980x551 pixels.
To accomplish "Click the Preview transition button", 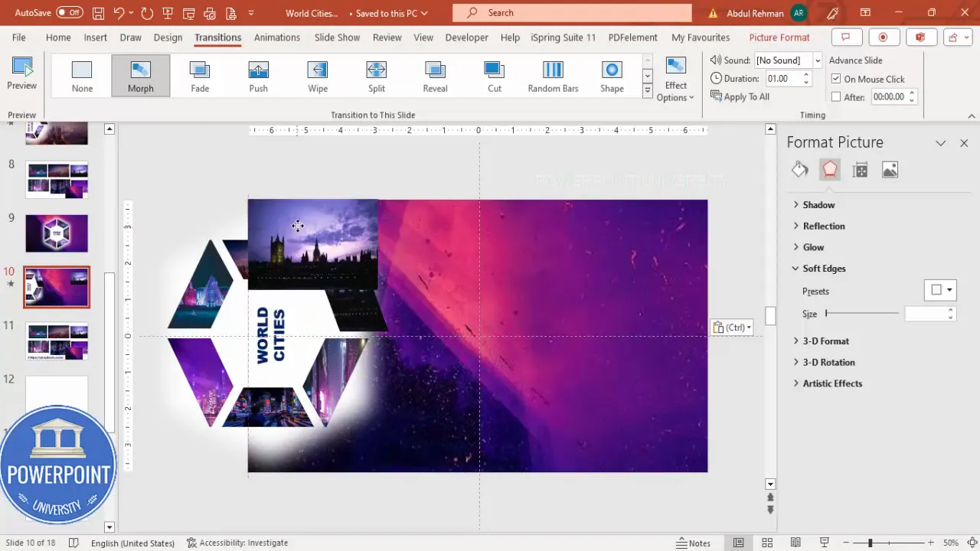I will coord(22,74).
